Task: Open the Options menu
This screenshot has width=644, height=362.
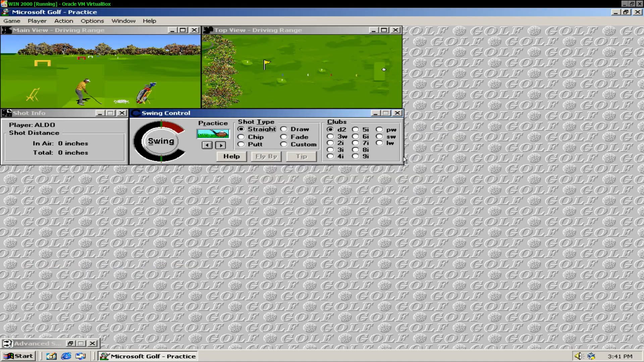Action: tap(92, 21)
